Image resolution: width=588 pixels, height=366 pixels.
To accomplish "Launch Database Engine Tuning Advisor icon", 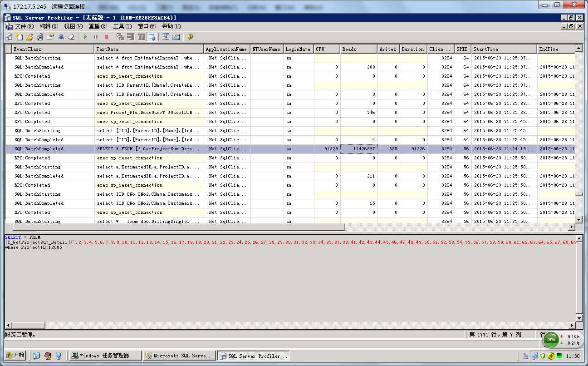I will pyautogui.click(x=166, y=37).
